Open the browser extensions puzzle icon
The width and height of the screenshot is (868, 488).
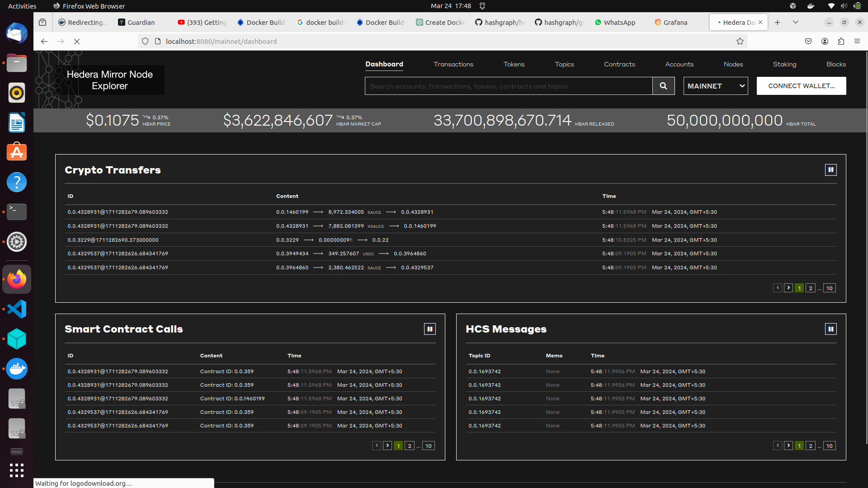[x=841, y=41]
